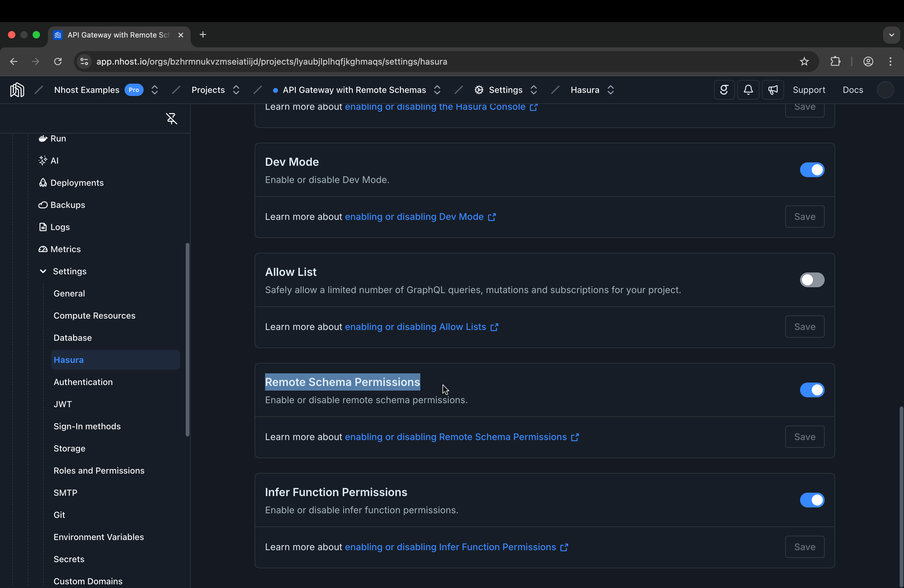Screen dimensions: 904x588
Task: Open the Projects breadcrumb dropdown
Action: 236,90
